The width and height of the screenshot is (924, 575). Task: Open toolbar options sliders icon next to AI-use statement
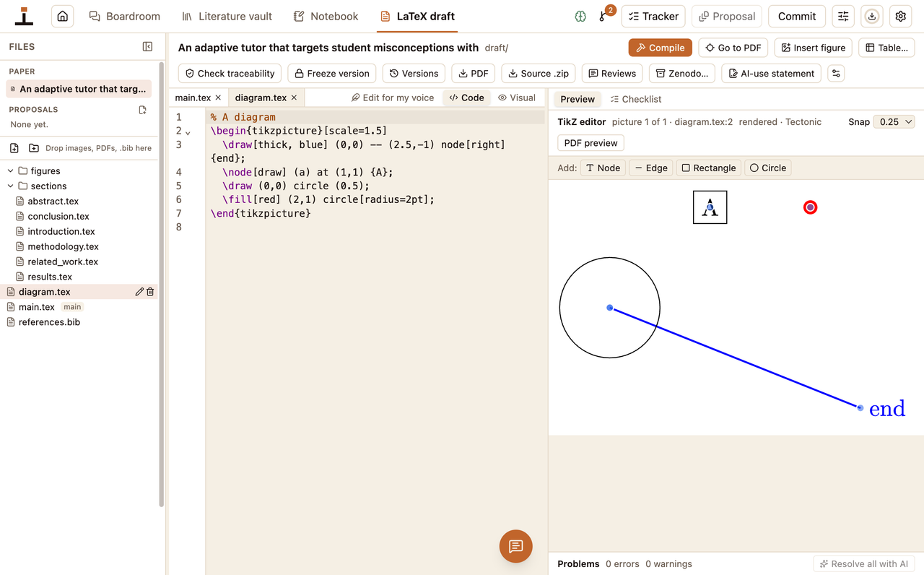tap(836, 73)
